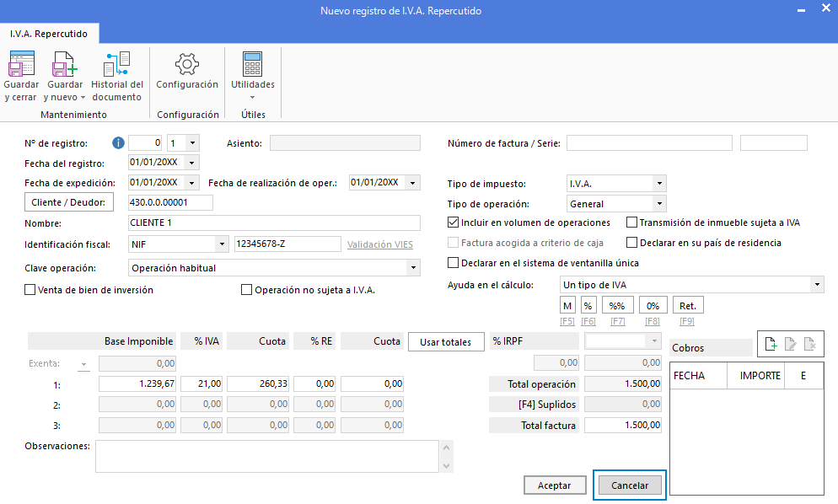This screenshot has width=838, height=504.
Task: Click the blue info icon beside Nº de registro
Action: [x=118, y=143]
